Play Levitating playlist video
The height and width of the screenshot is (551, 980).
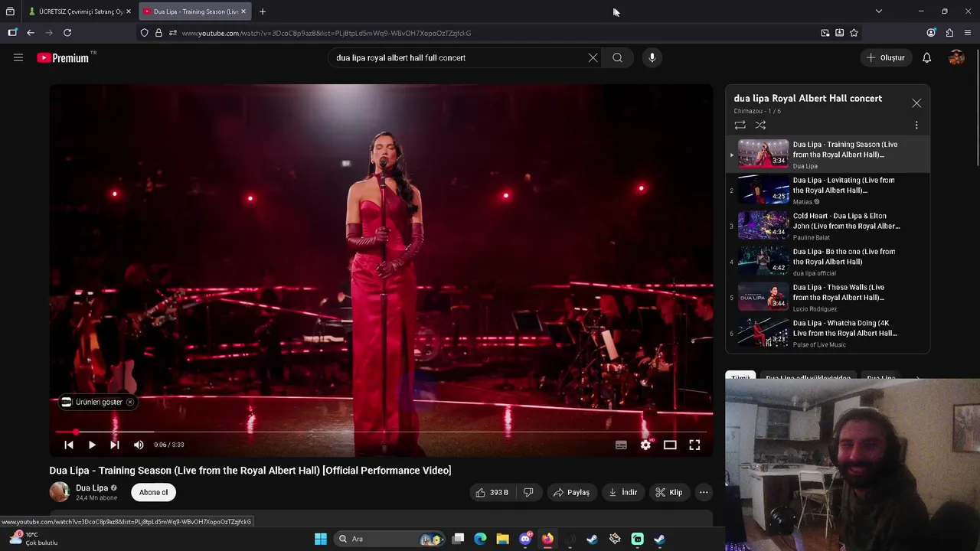(x=828, y=191)
